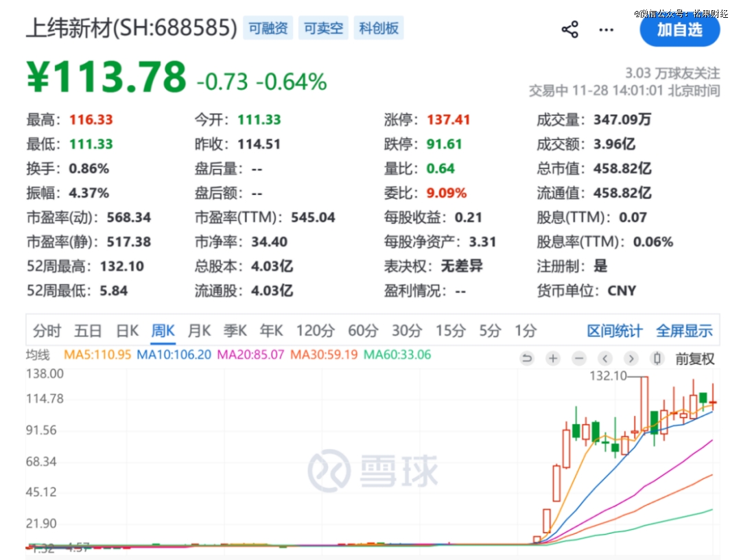The height and width of the screenshot is (560, 741).
Task: Open the three-dot more options menu
Action: (x=607, y=30)
